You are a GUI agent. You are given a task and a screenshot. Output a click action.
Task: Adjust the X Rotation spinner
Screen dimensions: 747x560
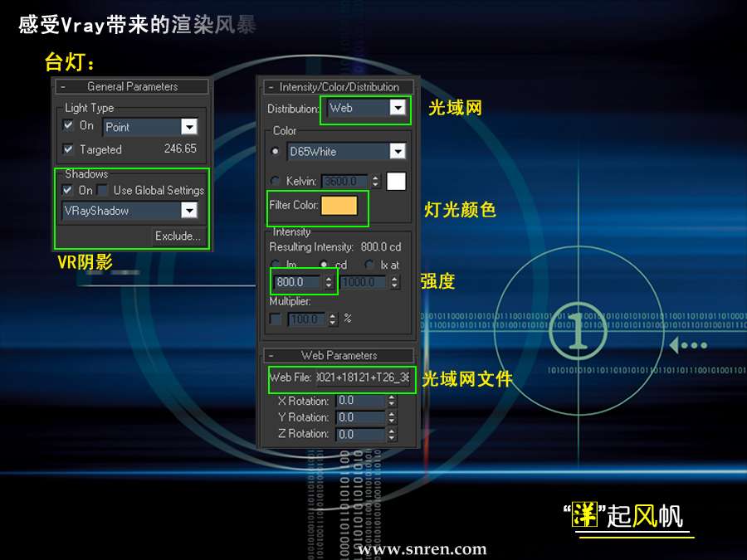[x=392, y=401]
